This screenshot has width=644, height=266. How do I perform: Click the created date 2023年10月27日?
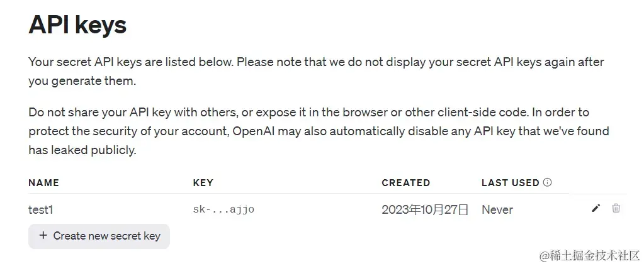(x=425, y=209)
